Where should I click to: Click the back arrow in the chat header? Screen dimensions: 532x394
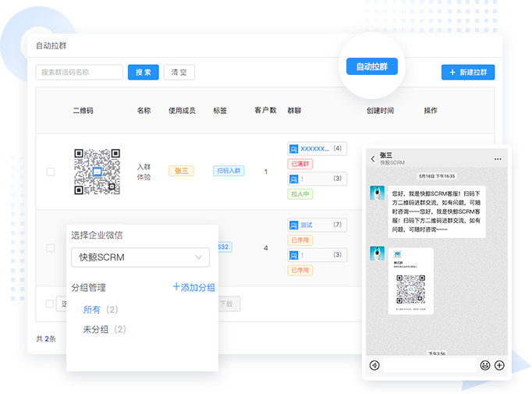tap(373, 159)
